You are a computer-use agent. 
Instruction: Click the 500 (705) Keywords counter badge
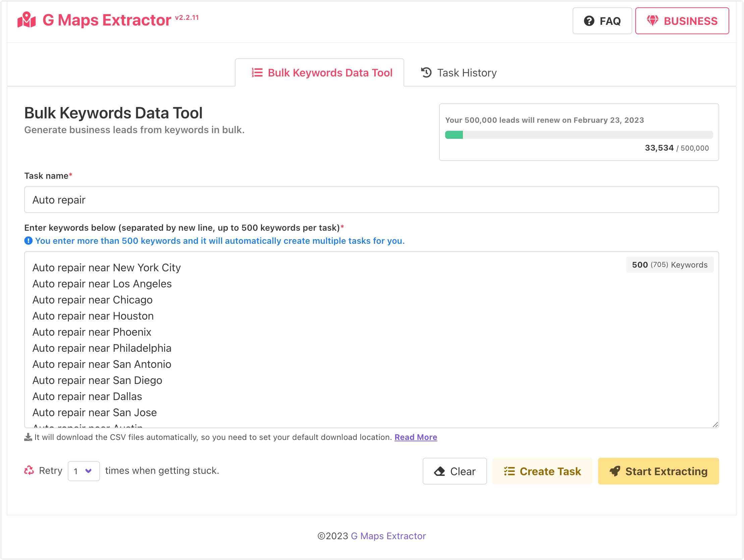point(669,265)
